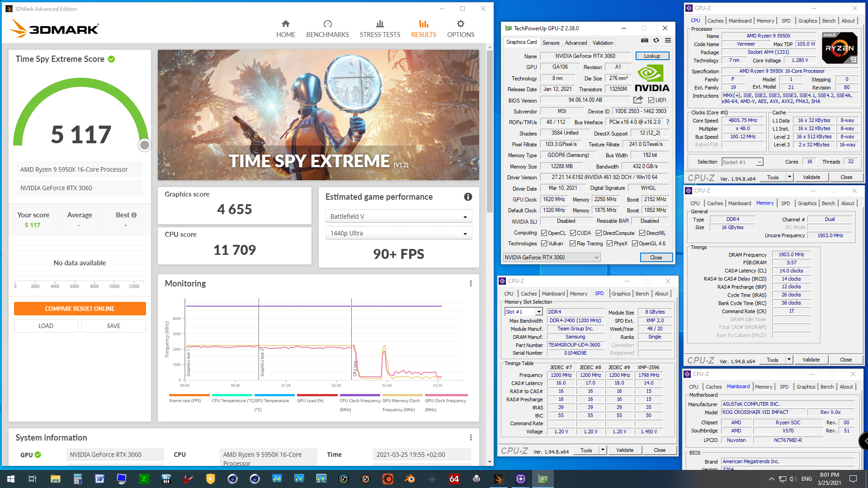868x488 pixels.
Task: Switch to GPU-Z Advanced tab
Action: tap(576, 43)
